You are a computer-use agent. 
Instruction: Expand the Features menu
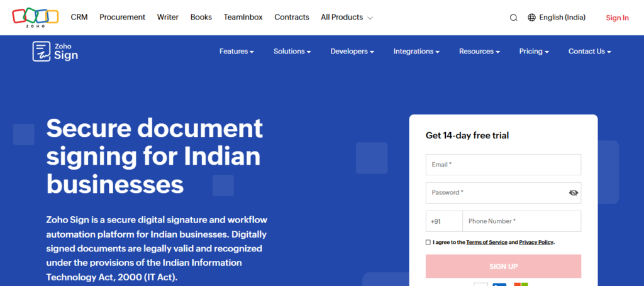(236, 52)
